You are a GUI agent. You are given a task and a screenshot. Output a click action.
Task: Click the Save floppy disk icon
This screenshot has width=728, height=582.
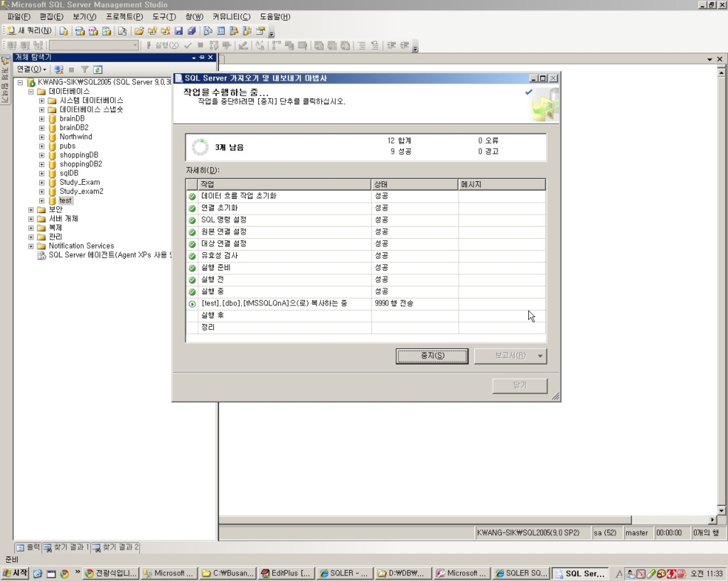coord(178,31)
